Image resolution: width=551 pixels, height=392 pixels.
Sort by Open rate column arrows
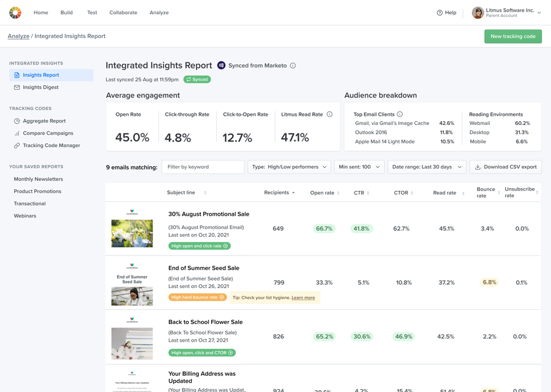338,193
